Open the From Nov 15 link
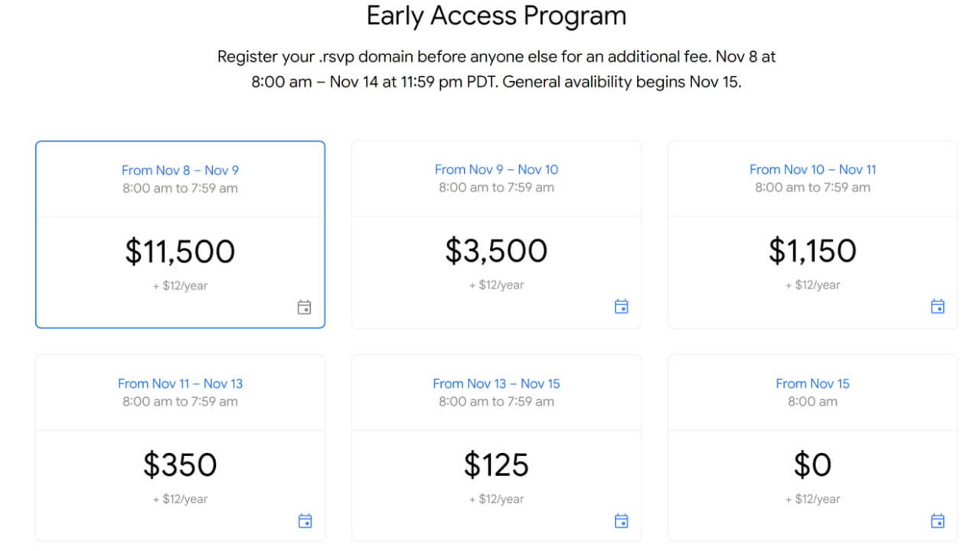 pyautogui.click(x=812, y=383)
